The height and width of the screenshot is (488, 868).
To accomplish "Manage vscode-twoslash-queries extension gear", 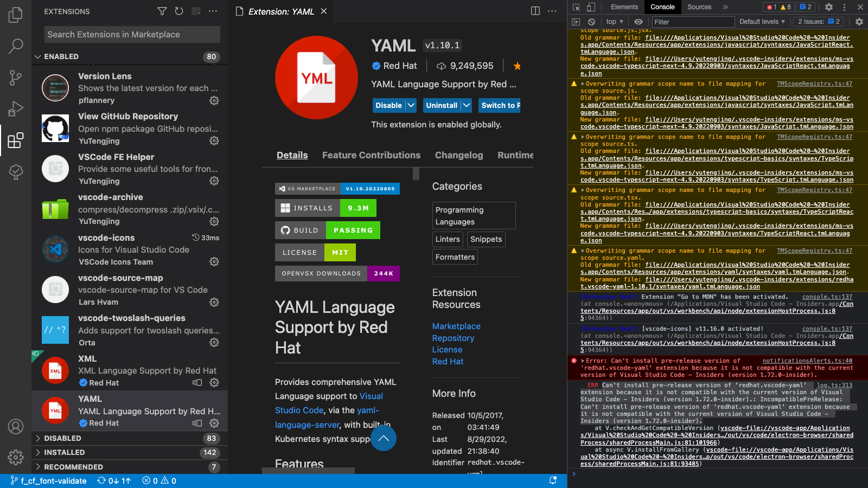I will coord(214,343).
